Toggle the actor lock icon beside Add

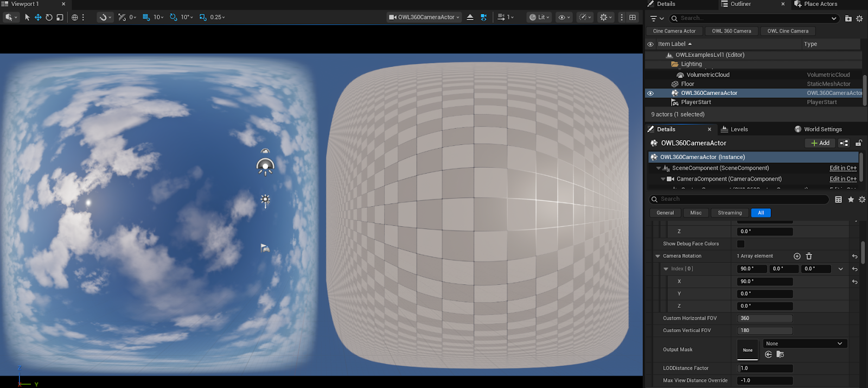[x=859, y=143]
